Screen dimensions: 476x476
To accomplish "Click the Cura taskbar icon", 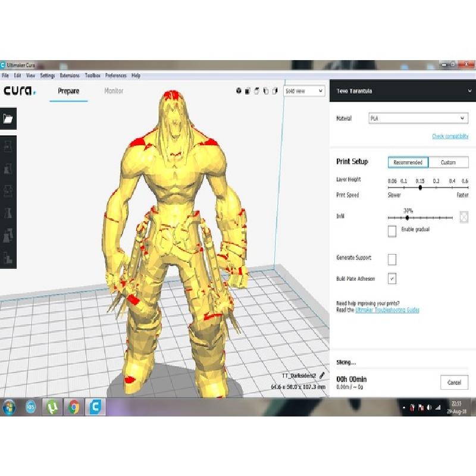I will pos(95,407).
